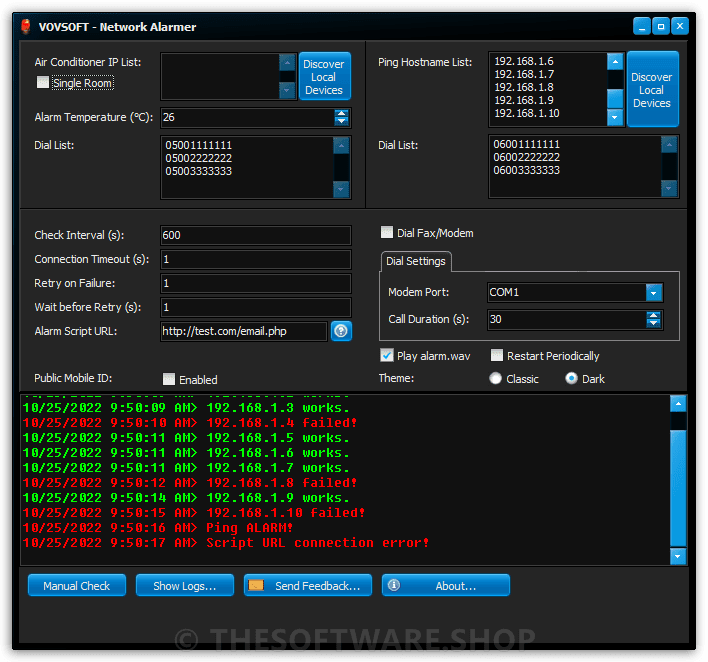This screenshot has width=708, height=662.
Task: Increase the Alarm Temperature value
Action: (x=342, y=113)
